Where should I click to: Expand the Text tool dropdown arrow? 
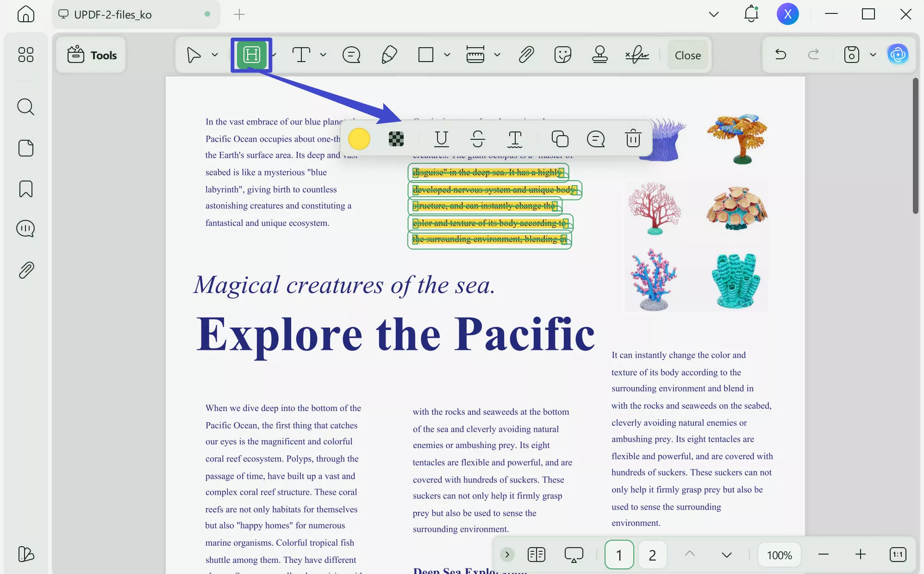[x=323, y=55]
